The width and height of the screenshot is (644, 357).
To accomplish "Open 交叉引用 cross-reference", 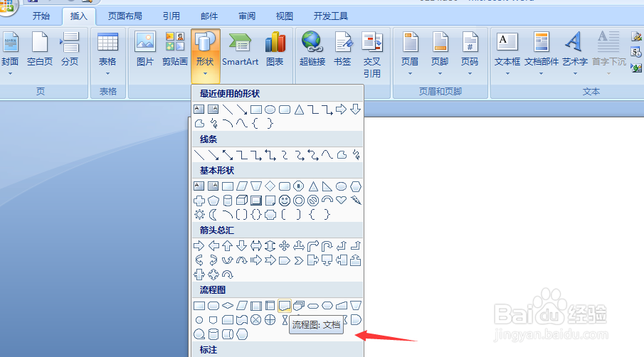I will click(372, 55).
